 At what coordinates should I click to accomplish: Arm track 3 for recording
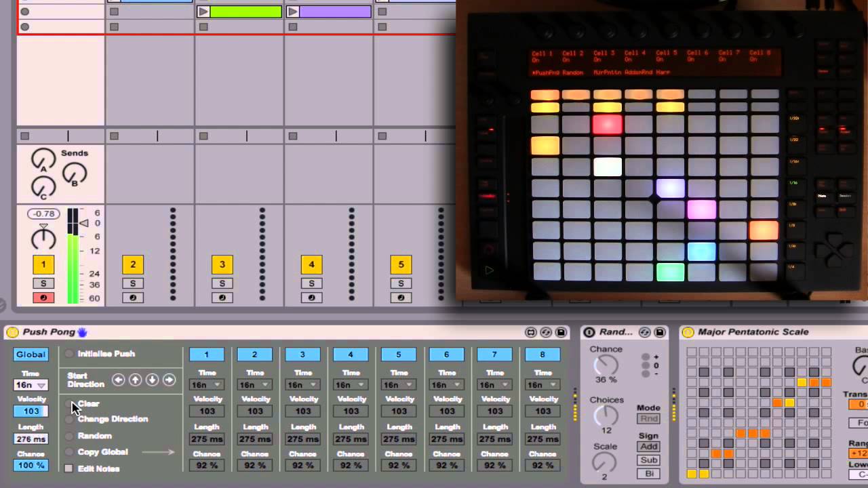point(222,298)
